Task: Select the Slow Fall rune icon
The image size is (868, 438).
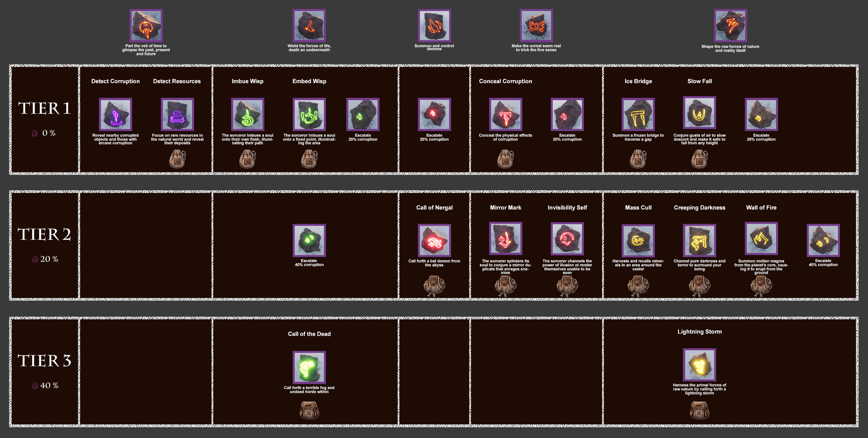Action: (x=699, y=112)
